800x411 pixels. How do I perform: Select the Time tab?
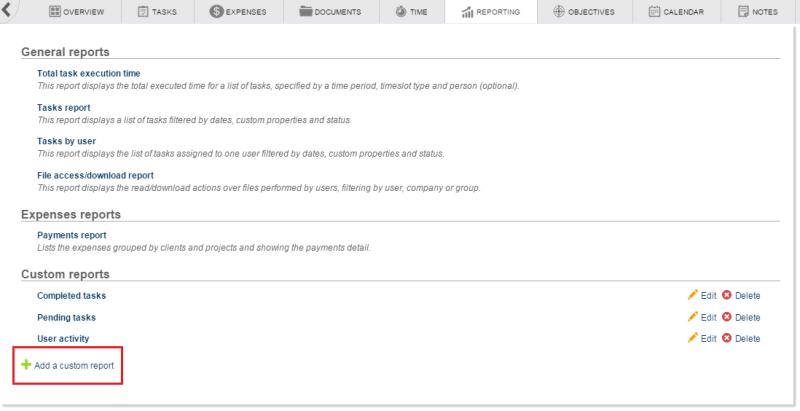(x=413, y=12)
